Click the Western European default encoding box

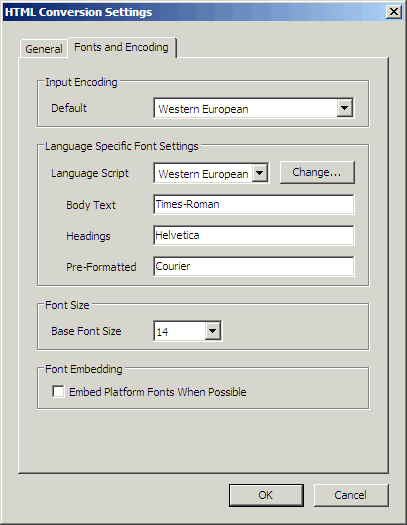tap(253, 108)
